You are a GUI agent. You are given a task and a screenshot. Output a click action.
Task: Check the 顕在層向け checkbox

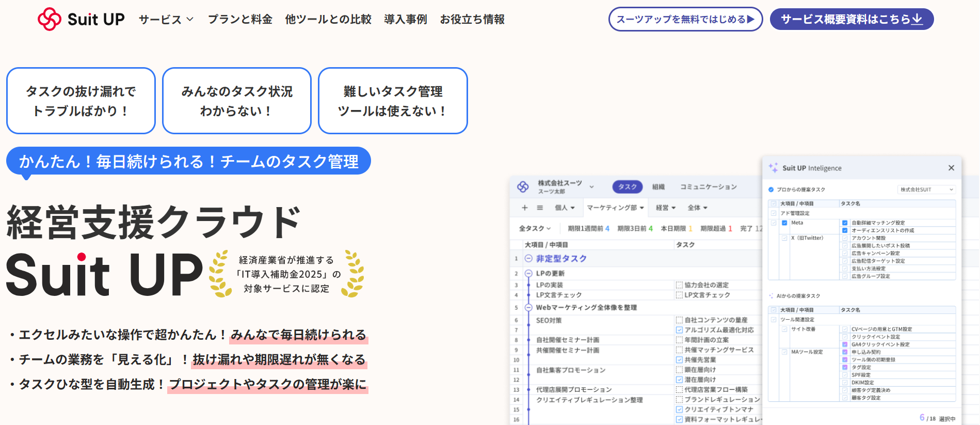(679, 370)
